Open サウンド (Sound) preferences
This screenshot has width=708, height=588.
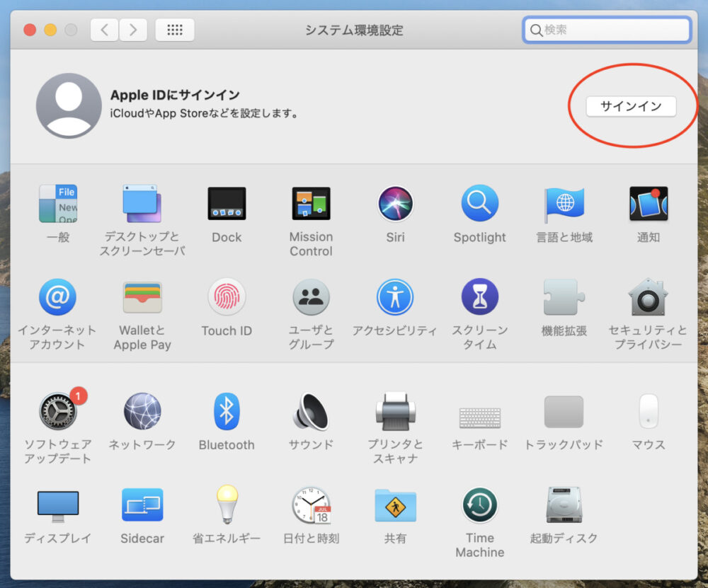click(311, 411)
